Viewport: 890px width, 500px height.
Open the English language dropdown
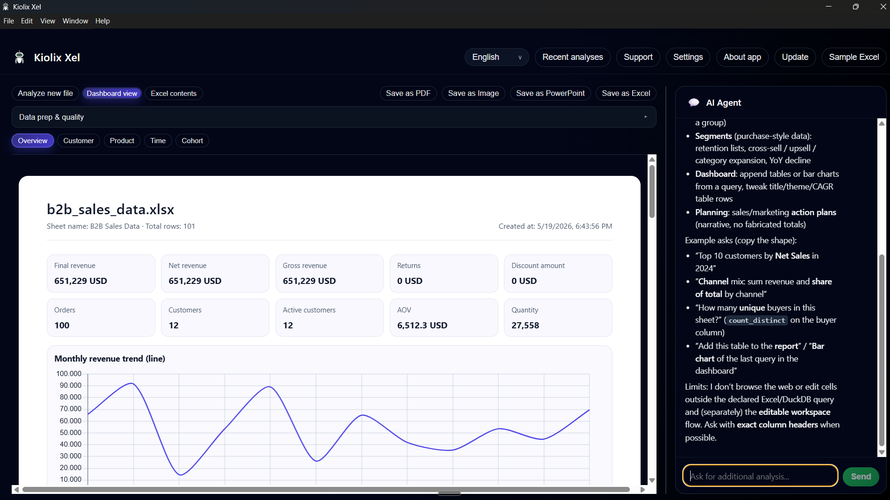(497, 57)
